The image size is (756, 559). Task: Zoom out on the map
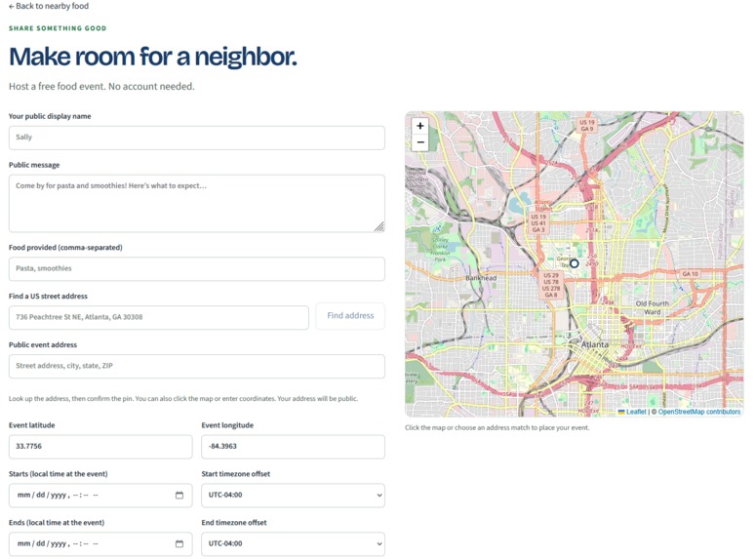tap(420, 142)
